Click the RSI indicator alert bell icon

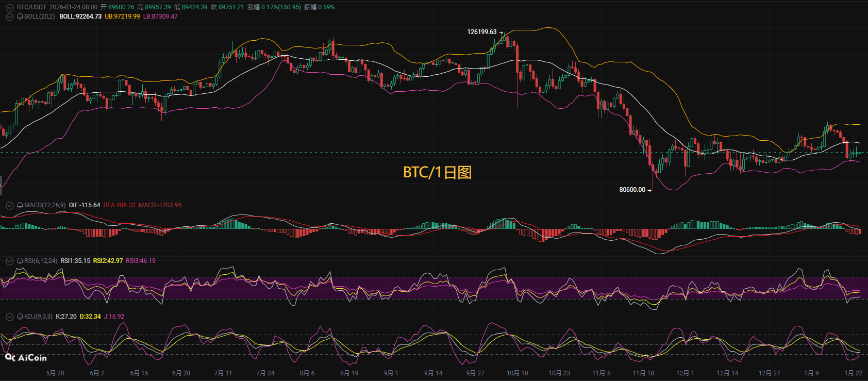point(20,261)
